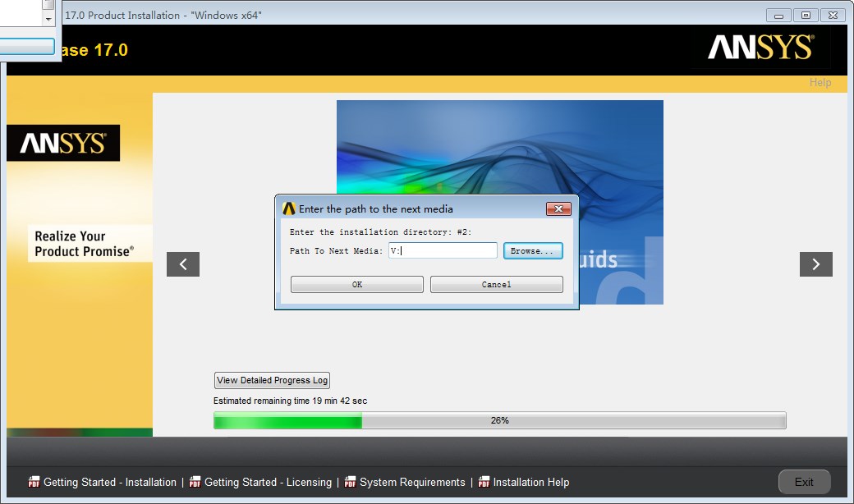The height and width of the screenshot is (504, 854).
Task: Advance to the next slide arrow
Action: (x=815, y=264)
